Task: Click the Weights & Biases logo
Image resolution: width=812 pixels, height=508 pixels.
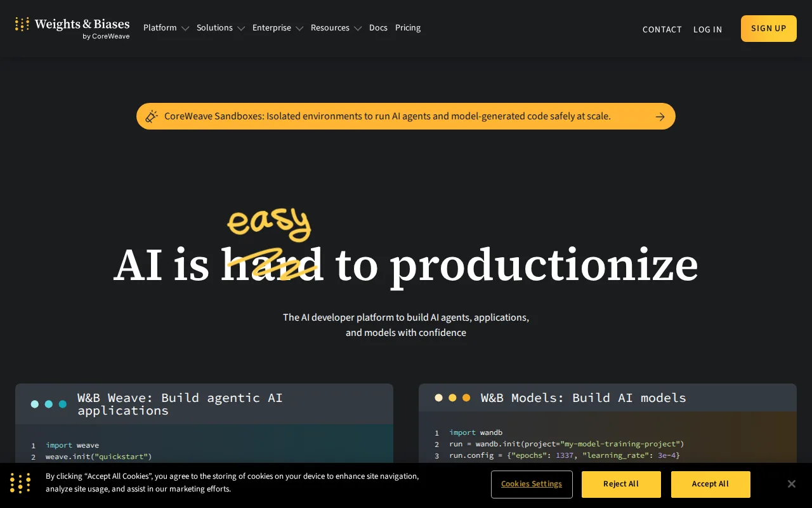Action: (72, 29)
